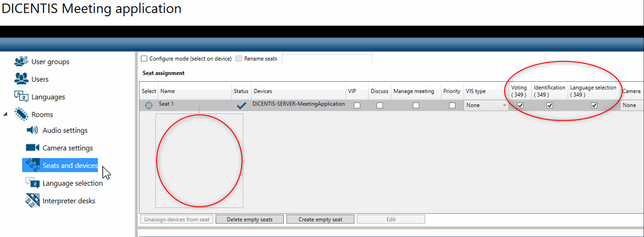644x237 pixels.
Task: Open Audio settings under Rooms
Action: click(x=65, y=130)
